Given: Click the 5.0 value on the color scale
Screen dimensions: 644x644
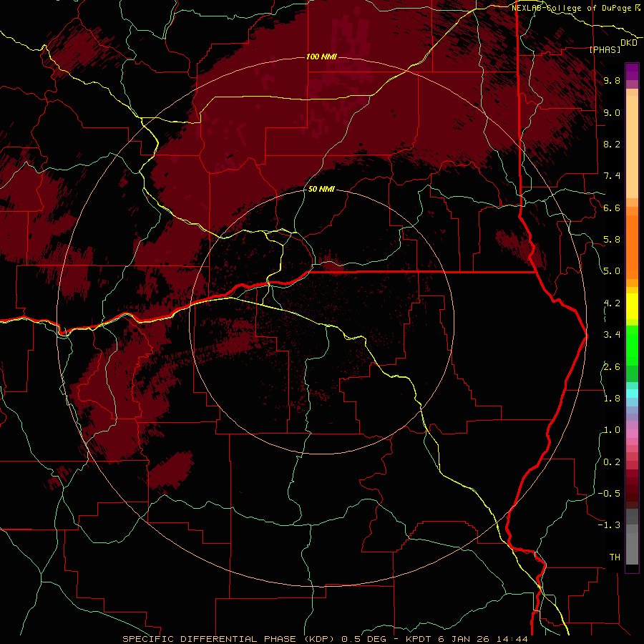Looking at the screenshot, I should (x=612, y=271).
